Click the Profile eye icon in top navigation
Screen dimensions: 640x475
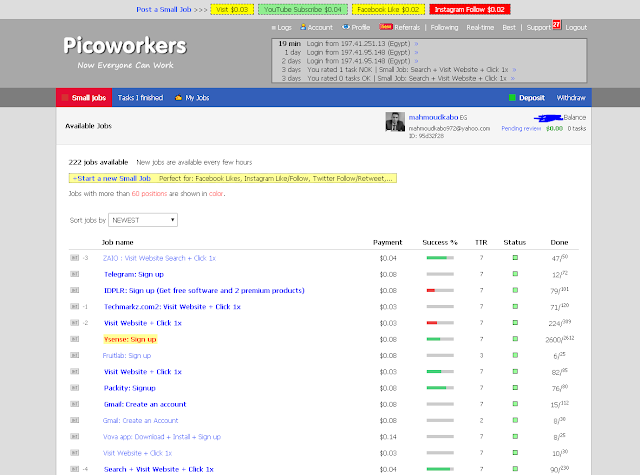(x=346, y=27)
